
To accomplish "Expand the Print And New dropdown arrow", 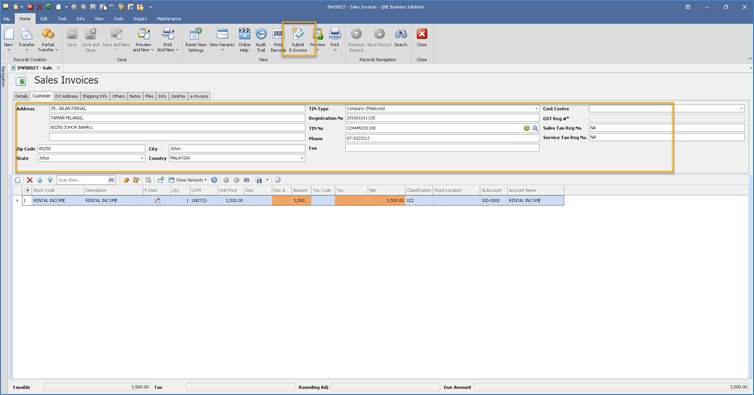I will [176, 50].
